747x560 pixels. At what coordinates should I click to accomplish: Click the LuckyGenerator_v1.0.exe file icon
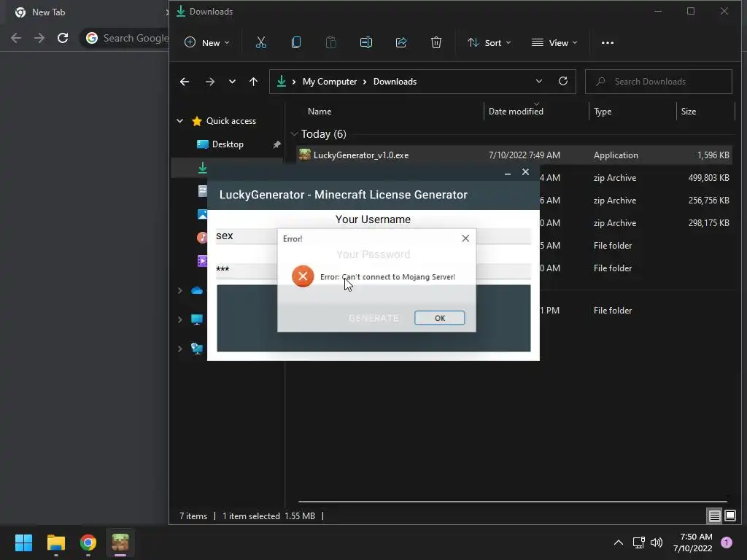click(304, 155)
